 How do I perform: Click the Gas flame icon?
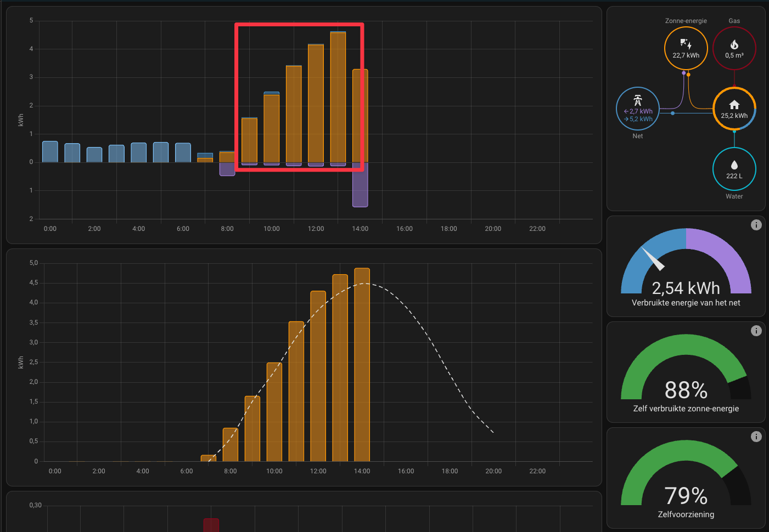click(734, 44)
